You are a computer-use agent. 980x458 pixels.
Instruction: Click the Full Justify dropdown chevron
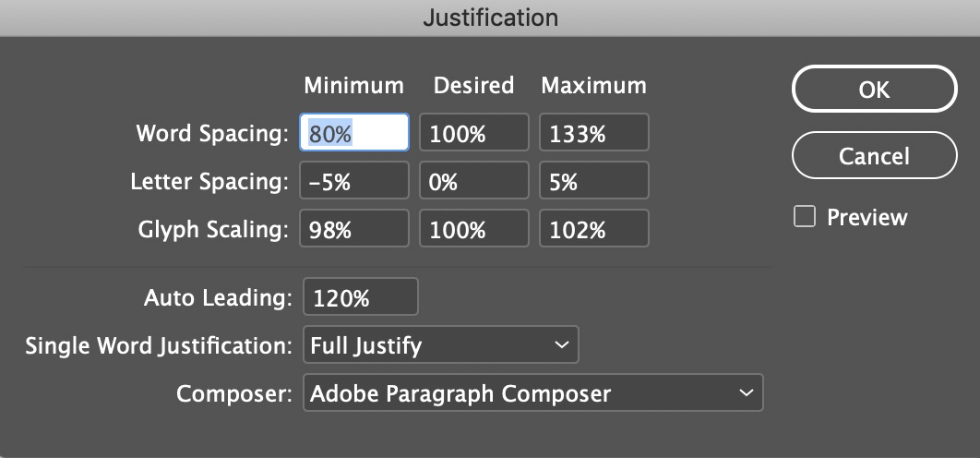coord(560,345)
